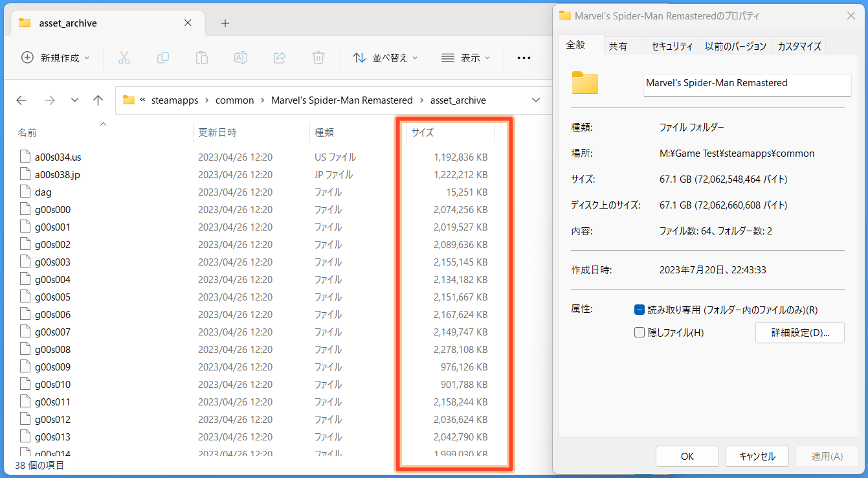
Task: Open the 並べ替え sort dropdown
Action: [386, 58]
